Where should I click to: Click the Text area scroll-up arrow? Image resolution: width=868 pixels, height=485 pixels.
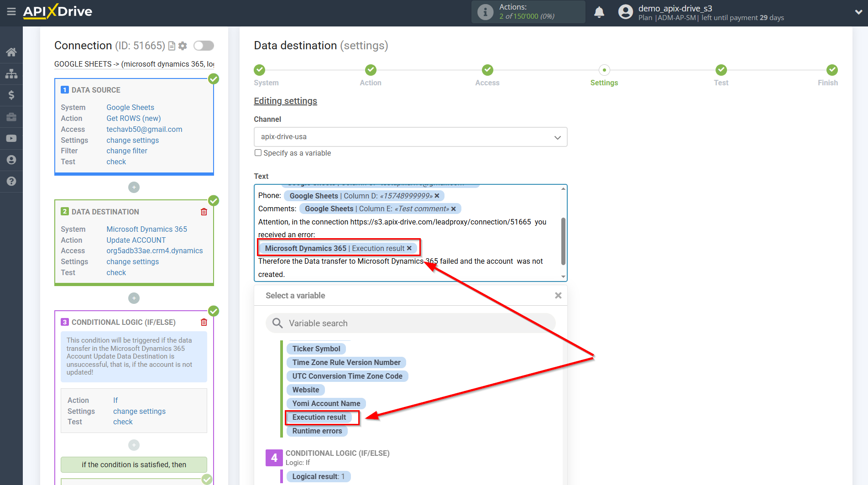coord(563,188)
